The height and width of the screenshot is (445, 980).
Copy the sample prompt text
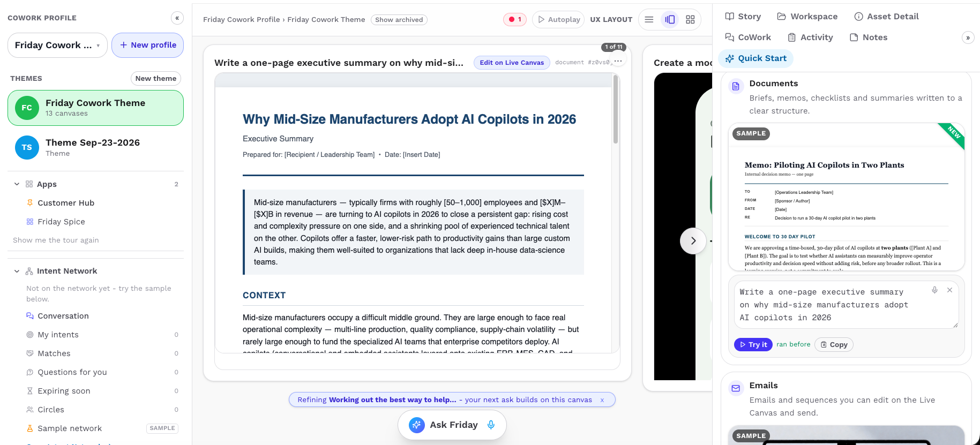pyautogui.click(x=834, y=344)
